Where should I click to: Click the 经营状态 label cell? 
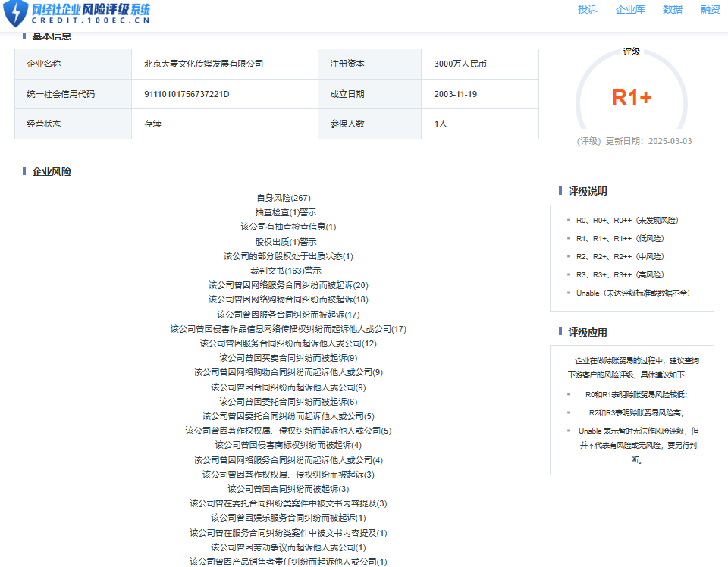pos(74,124)
